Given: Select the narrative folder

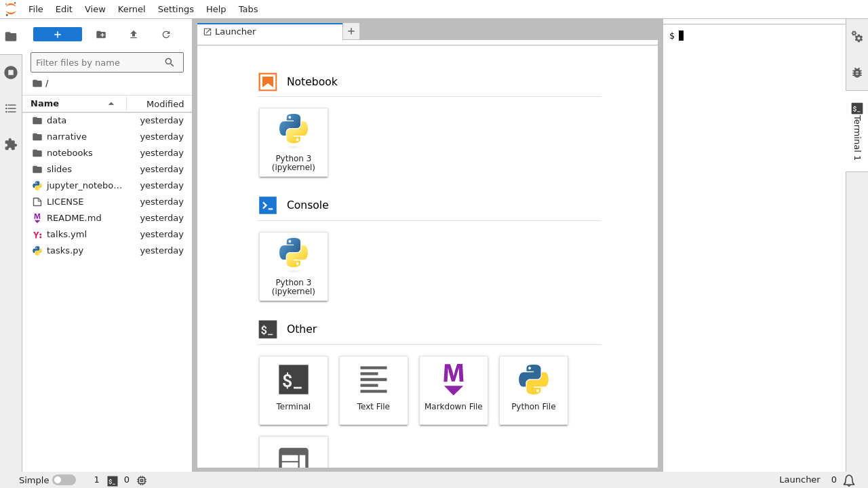Looking at the screenshot, I should click(107, 136).
